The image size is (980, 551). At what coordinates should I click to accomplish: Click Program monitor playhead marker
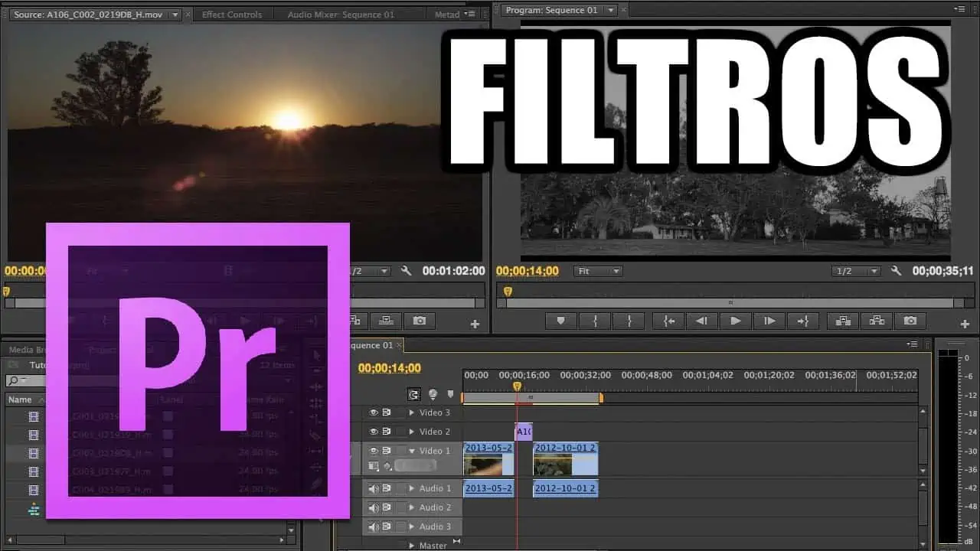(x=507, y=292)
